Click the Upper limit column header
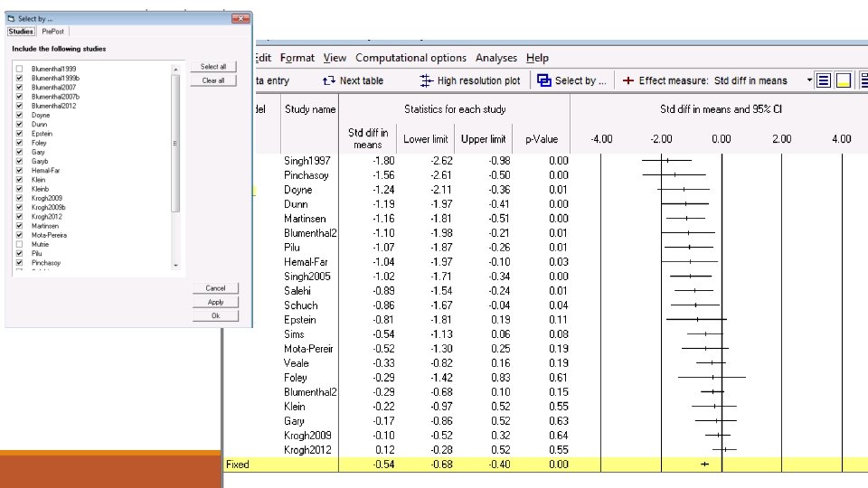The width and height of the screenshot is (868, 488). pyautogui.click(x=483, y=139)
